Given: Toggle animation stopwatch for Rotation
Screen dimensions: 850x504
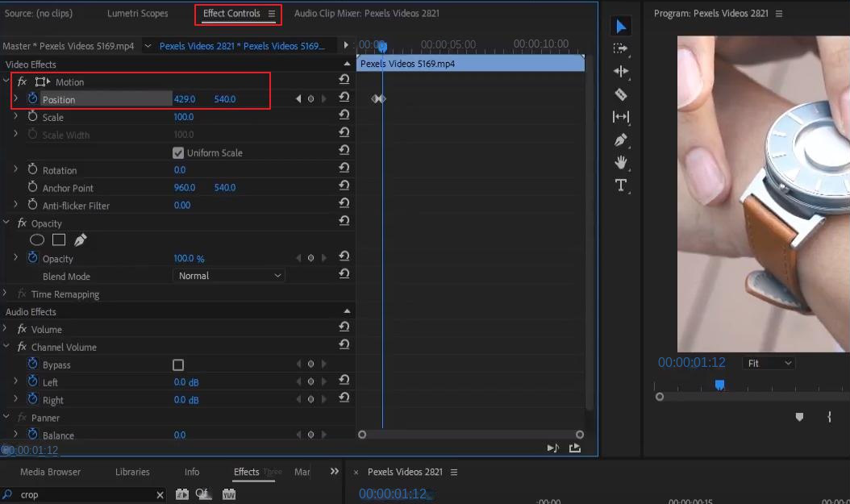Looking at the screenshot, I should 32,169.
